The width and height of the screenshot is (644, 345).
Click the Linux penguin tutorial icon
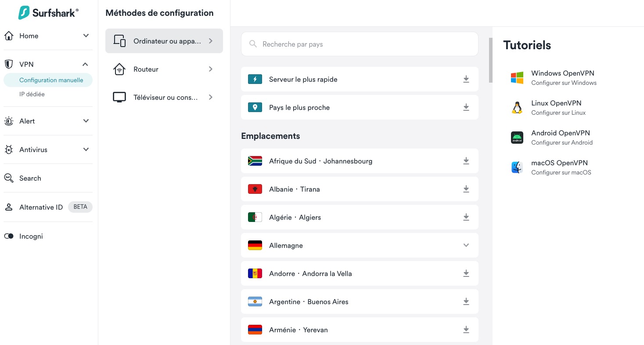tap(517, 108)
